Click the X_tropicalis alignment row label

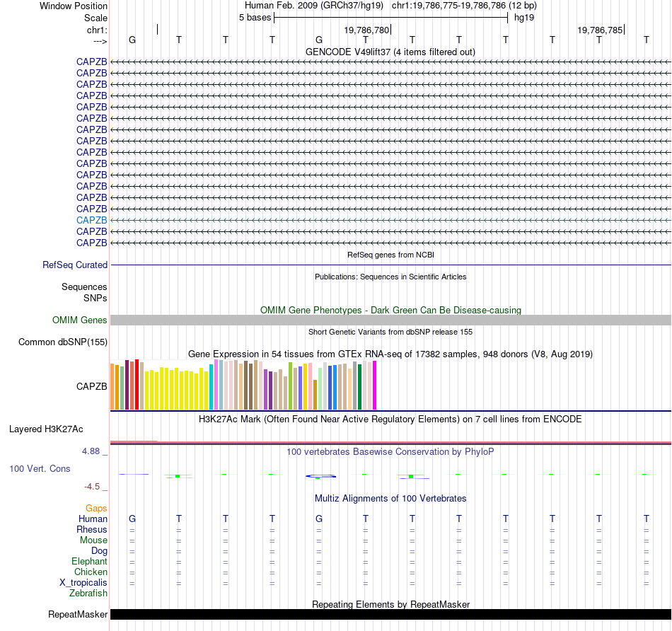(x=83, y=583)
